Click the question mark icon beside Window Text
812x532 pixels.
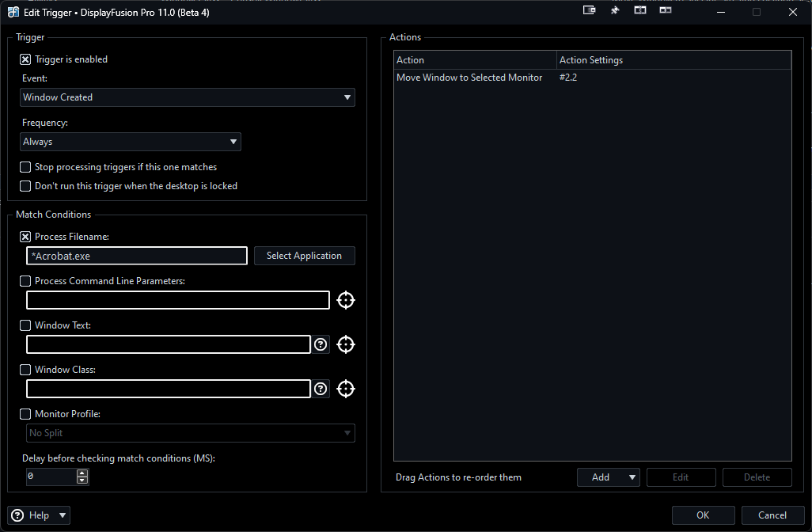(321, 344)
